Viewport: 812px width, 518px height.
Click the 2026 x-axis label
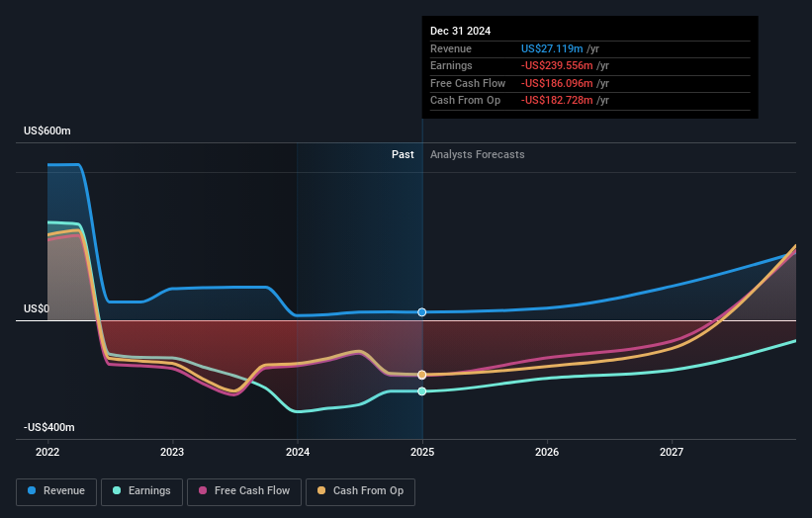coord(547,452)
